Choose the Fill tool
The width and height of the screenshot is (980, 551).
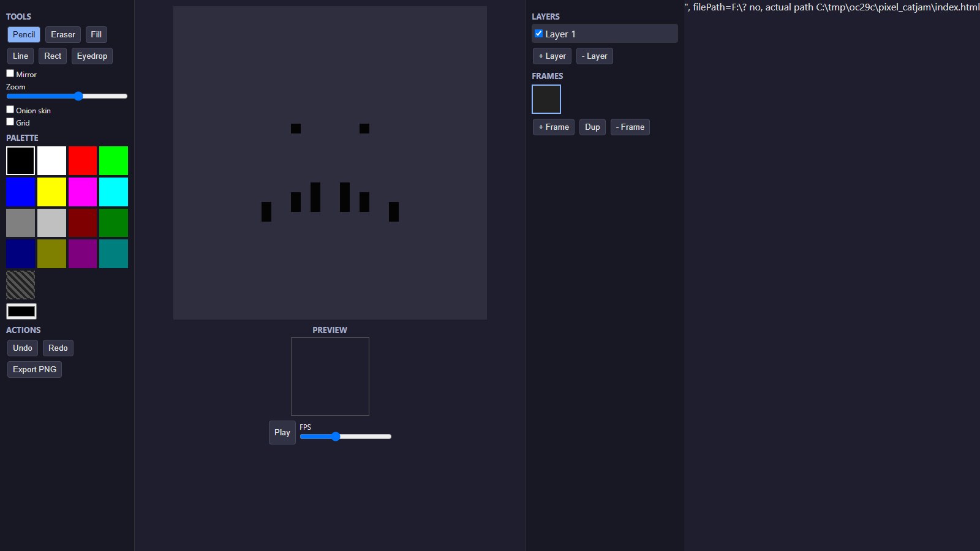96,35
